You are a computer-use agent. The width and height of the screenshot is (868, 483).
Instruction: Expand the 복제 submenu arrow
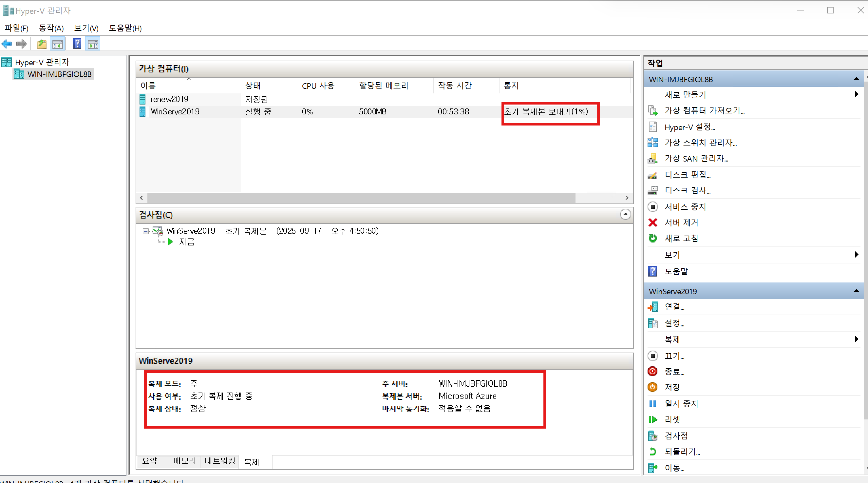point(857,339)
